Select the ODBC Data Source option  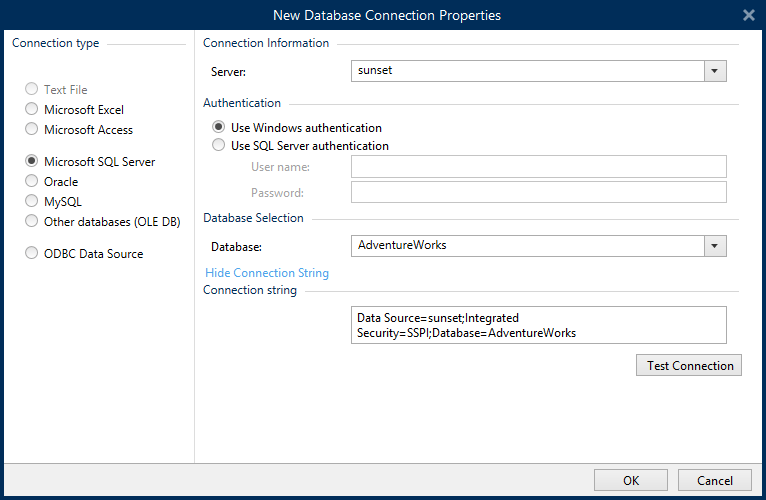point(33,254)
